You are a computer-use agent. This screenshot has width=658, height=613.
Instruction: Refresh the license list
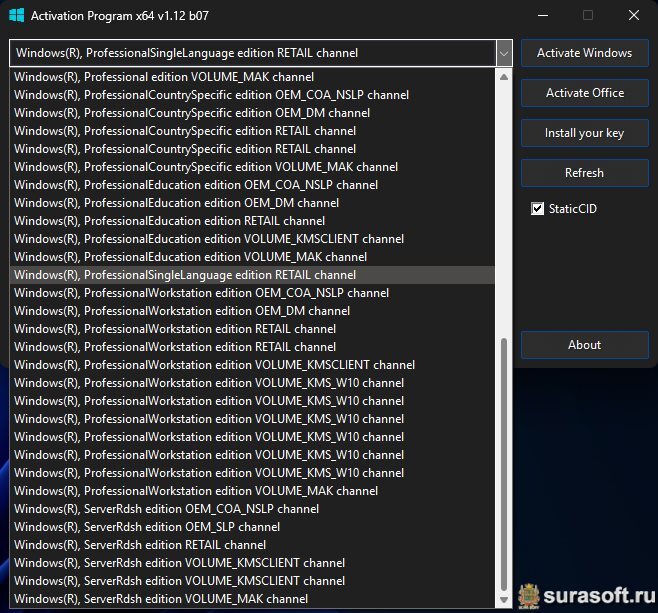(585, 173)
